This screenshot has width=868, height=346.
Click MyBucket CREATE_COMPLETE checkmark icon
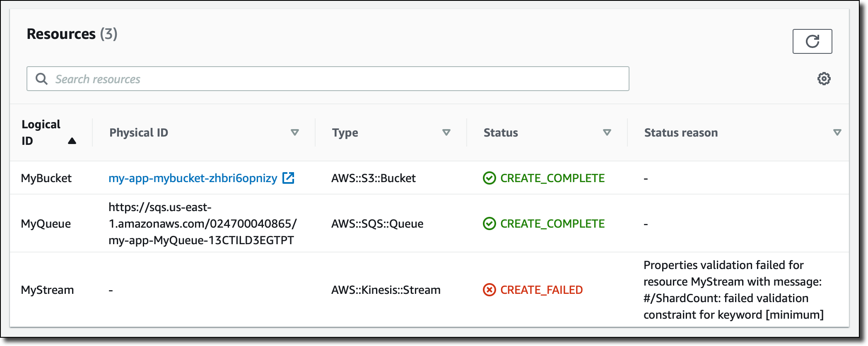point(489,178)
